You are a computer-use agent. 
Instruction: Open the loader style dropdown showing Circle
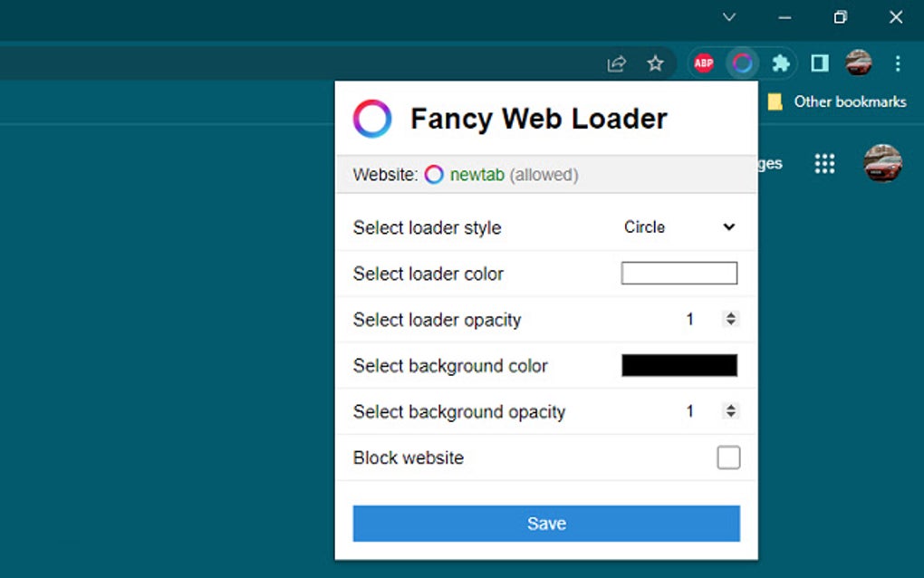678,227
